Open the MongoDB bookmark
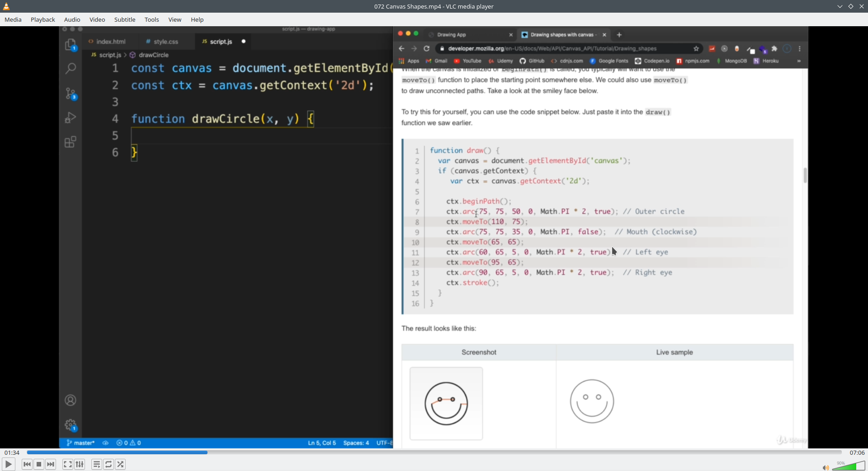 (x=731, y=61)
